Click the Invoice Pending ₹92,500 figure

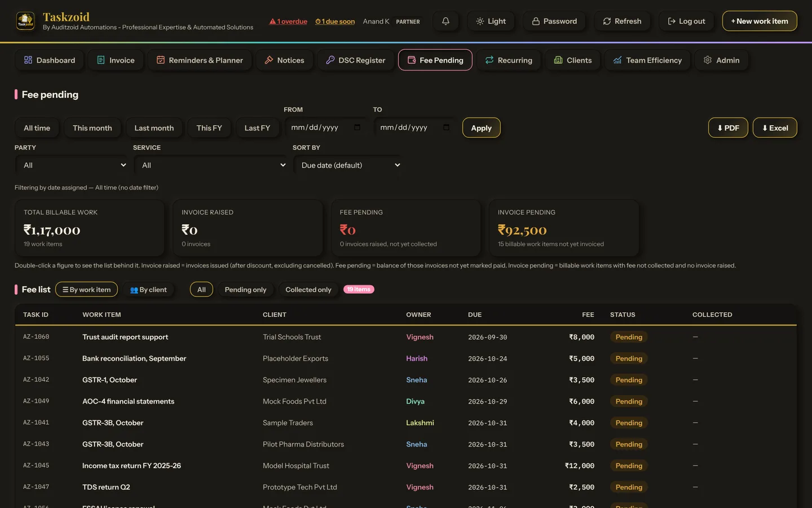pyautogui.click(x=522, y=230)
